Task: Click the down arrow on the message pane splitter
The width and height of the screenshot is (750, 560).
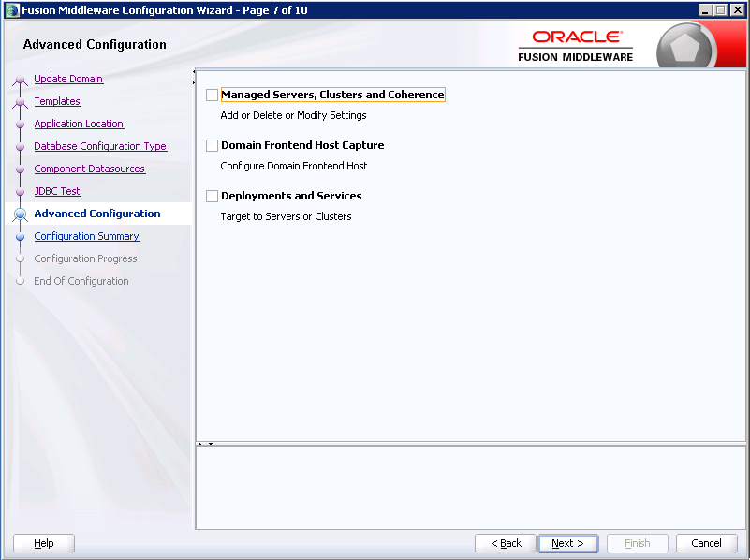Action: click(211, 444)
